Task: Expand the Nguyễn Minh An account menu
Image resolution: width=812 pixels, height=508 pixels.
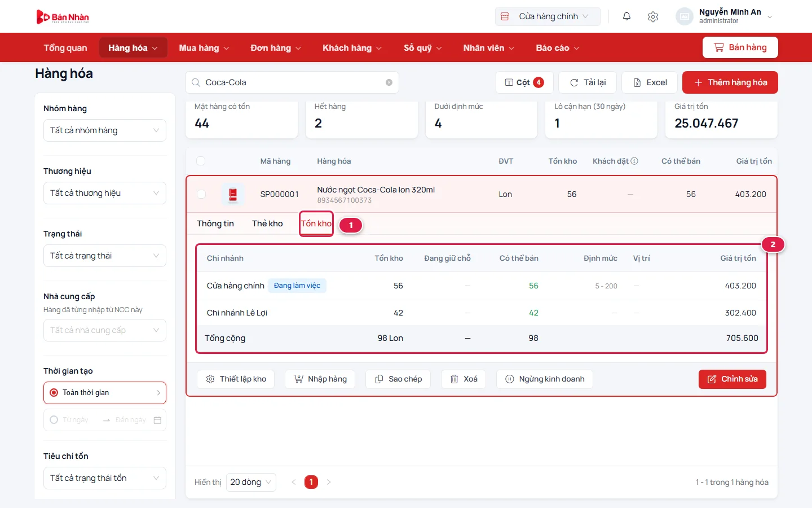Action: click(x=724, y=16)
